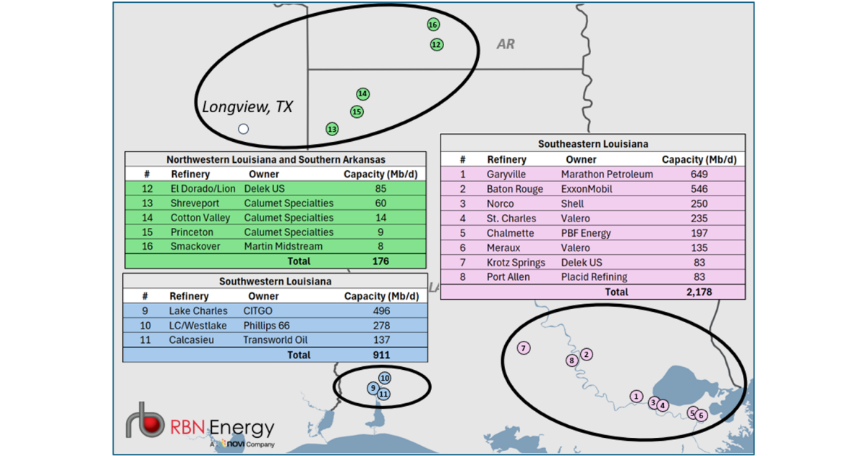The height and width of the screenshot is (456, 868).
Task: Click pink map marker 7
Action: 524,348
